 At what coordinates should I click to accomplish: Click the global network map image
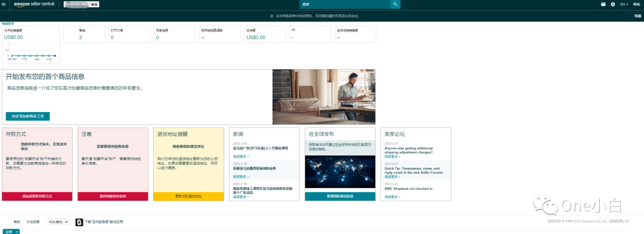coord(340,171)
